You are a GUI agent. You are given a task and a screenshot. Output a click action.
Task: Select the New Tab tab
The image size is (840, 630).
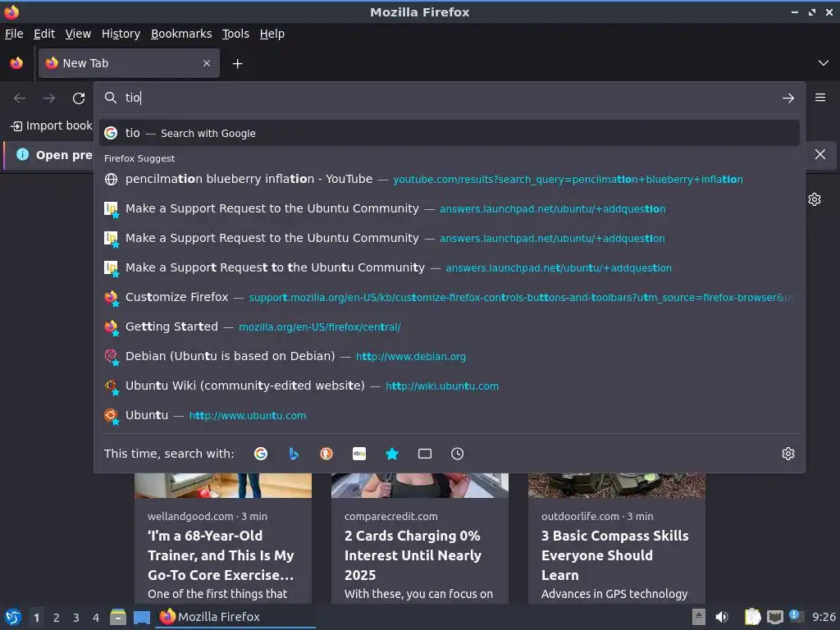pos(129,63)
